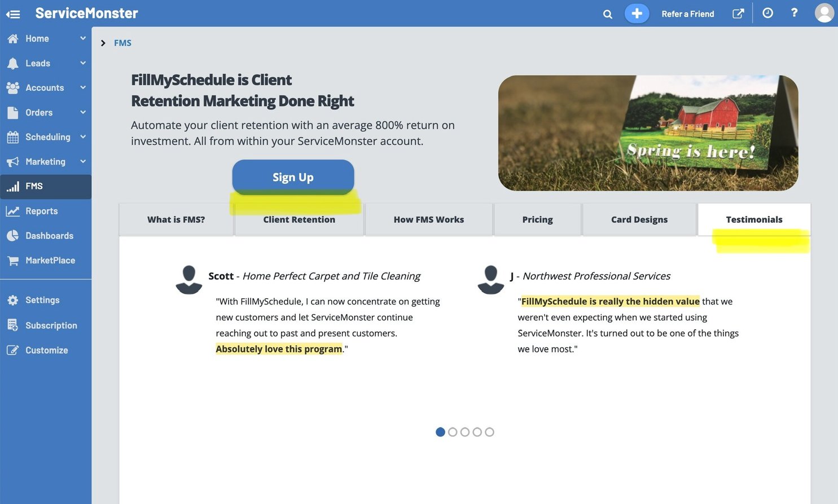Viewport: 838px width, 504px height.
Task: Switch to the What is FMS? tab
Action: (x=176, y=219)
